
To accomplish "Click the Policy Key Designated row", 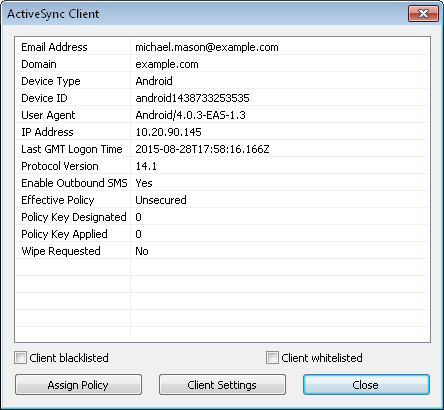I will coord(222,217).
